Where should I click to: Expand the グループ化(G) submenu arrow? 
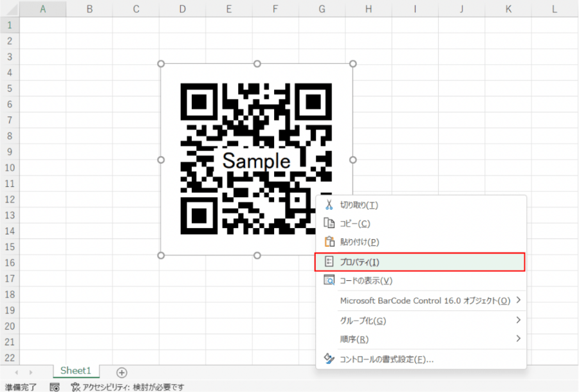pyautogui.click(x=519, y=320)
